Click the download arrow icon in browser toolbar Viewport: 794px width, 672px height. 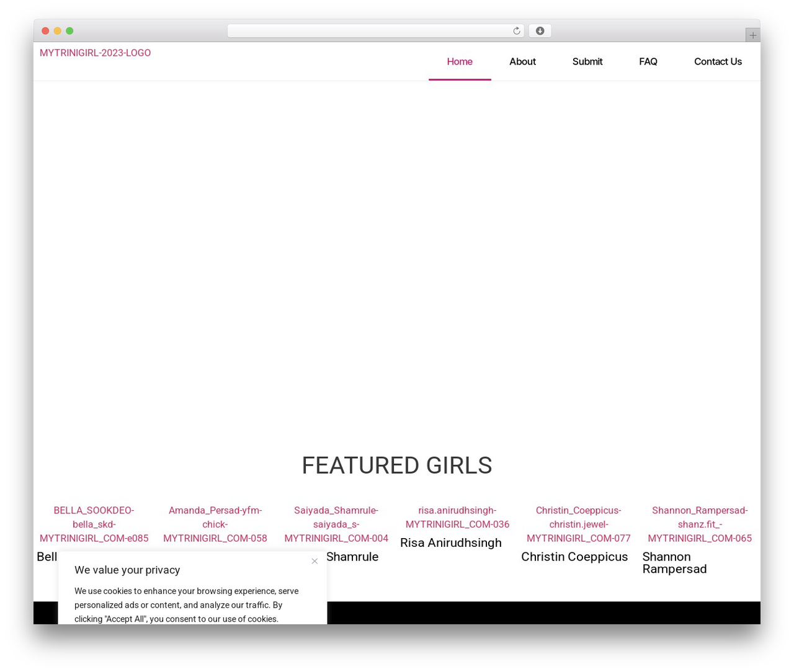click(540, 31)
